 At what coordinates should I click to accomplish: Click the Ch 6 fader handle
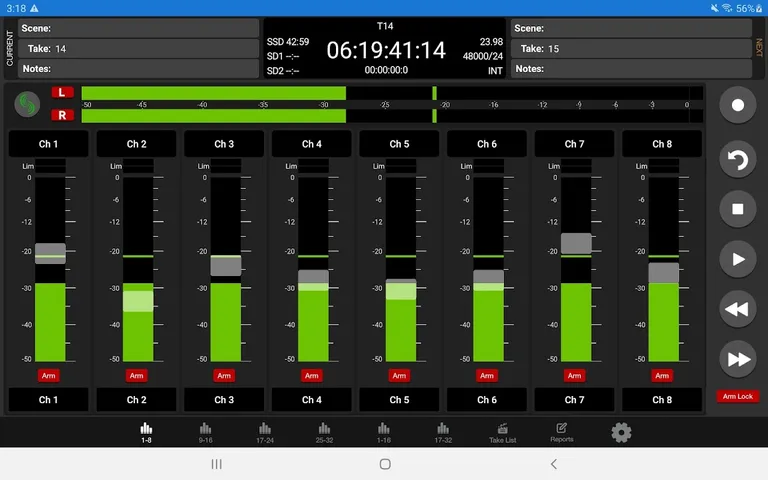pos(488,280)
